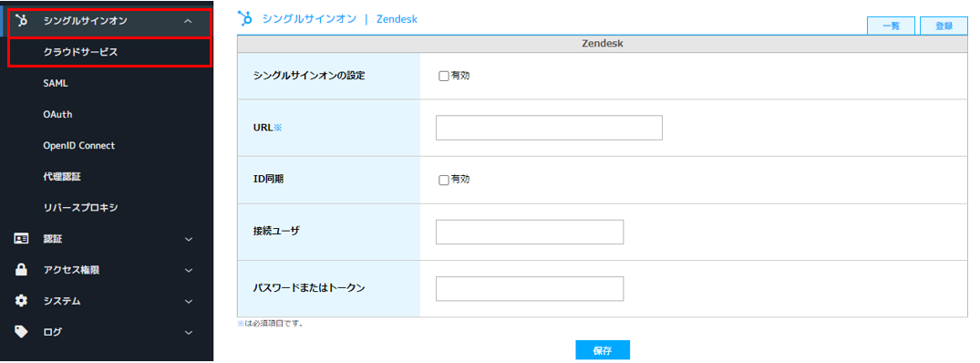Click the 保存 button

click(x=603, y=350)
